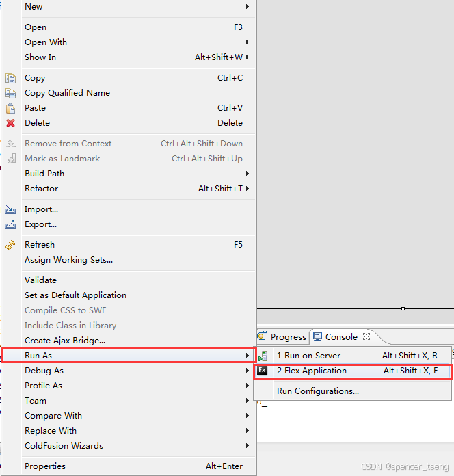Image resolution: width=454 pixels, height=476 pixels.
Task: Expand the New submenu arrow
Action: [248, 6]
